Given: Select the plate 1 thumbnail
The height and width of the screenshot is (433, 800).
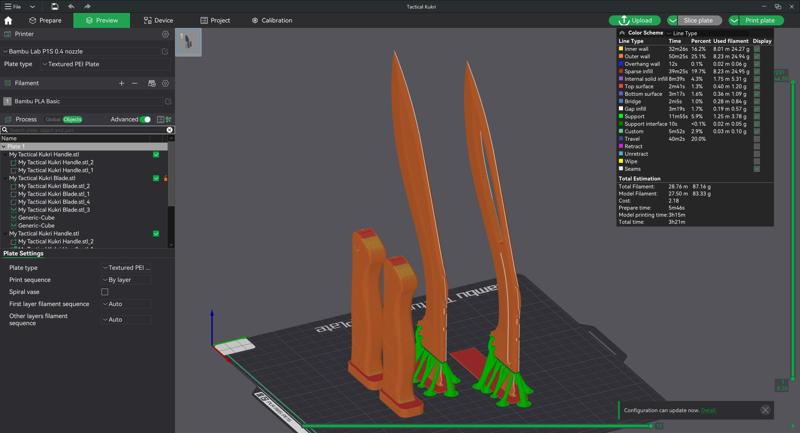Looking at the screenshot, I should pyautogui.click(x=188, y=42).
